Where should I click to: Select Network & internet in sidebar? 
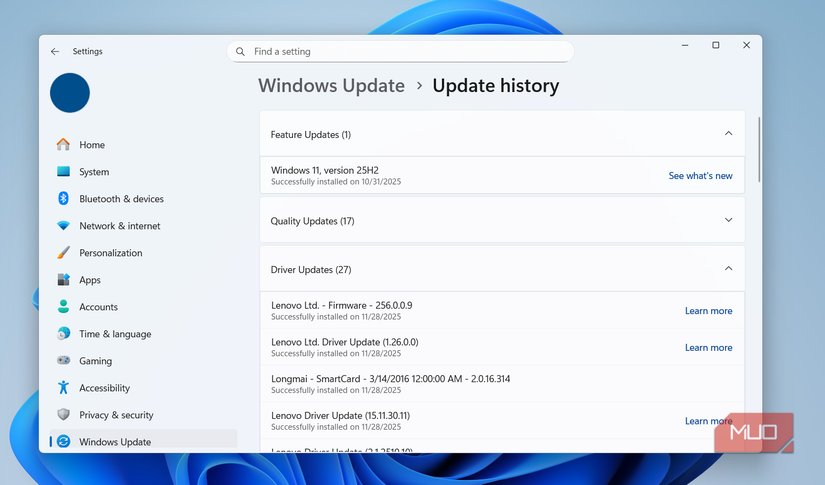click(120, 226)
